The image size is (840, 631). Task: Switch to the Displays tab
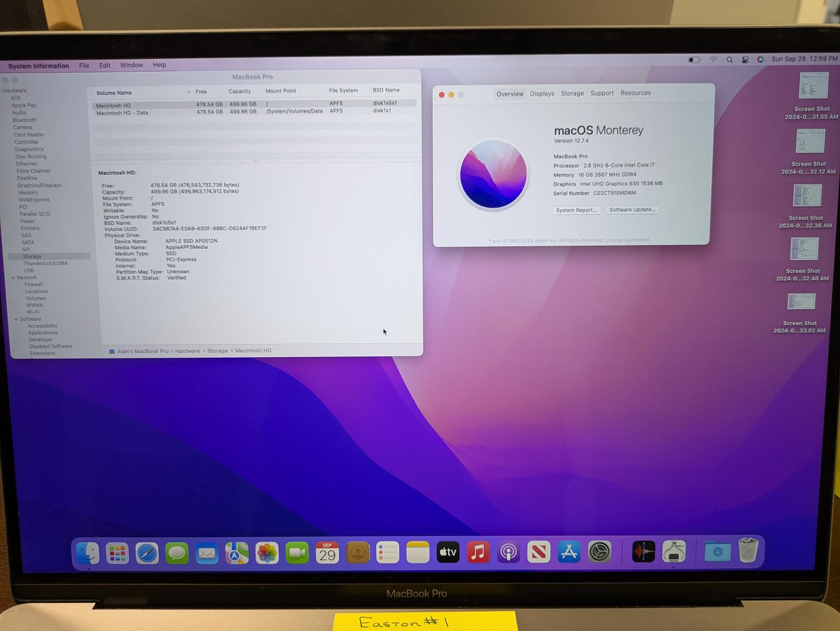[542, 93]
